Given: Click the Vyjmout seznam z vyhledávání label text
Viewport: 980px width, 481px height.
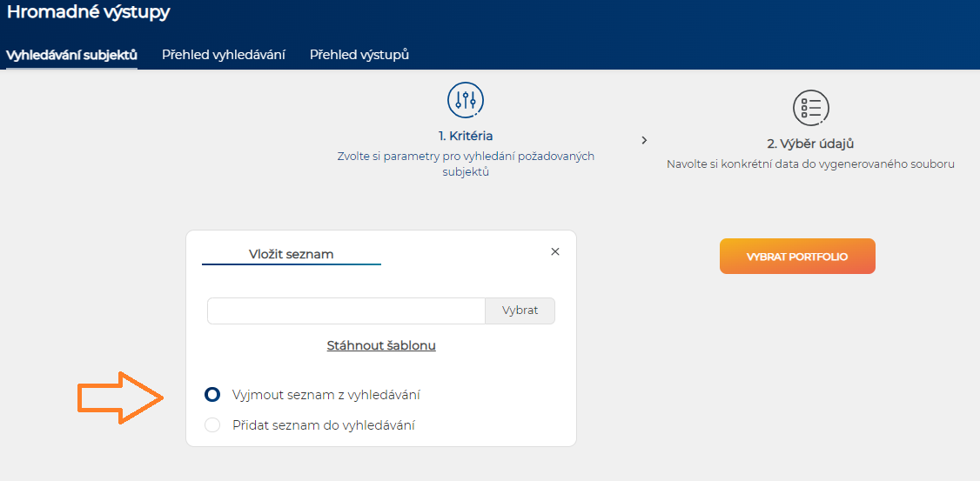Looking at the screenshot, I should (x=326, y=395).
